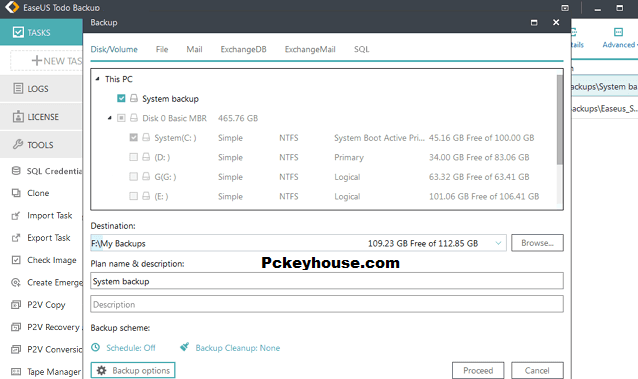Open the TOOLS sidebar section
Image resolution: width=638 pixels, height=379 pixels.
41,145
